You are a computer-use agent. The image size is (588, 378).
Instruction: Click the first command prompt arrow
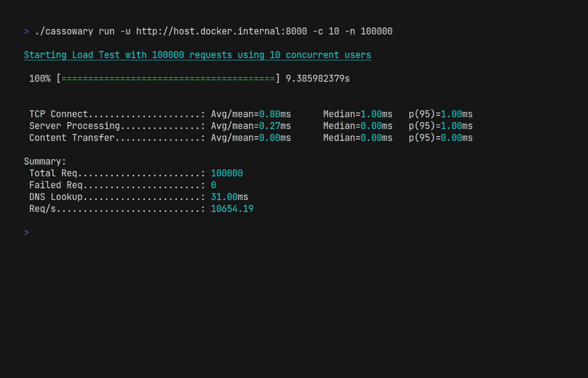26,32
